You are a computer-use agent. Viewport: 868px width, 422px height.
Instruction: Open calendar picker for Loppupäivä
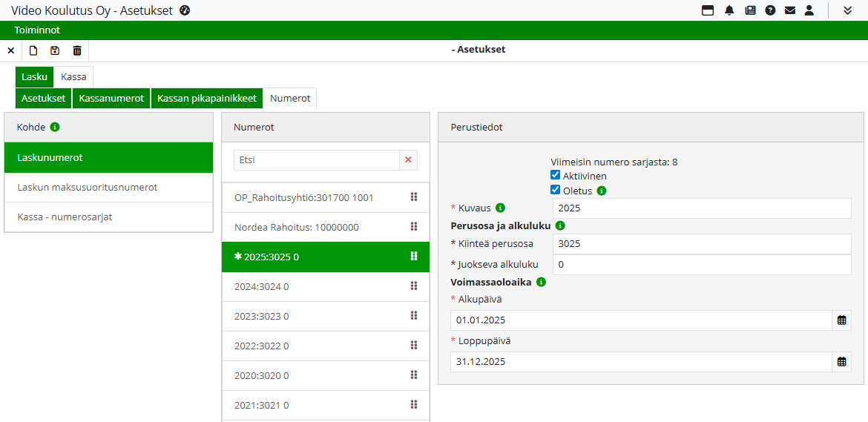tap(841, 362)
